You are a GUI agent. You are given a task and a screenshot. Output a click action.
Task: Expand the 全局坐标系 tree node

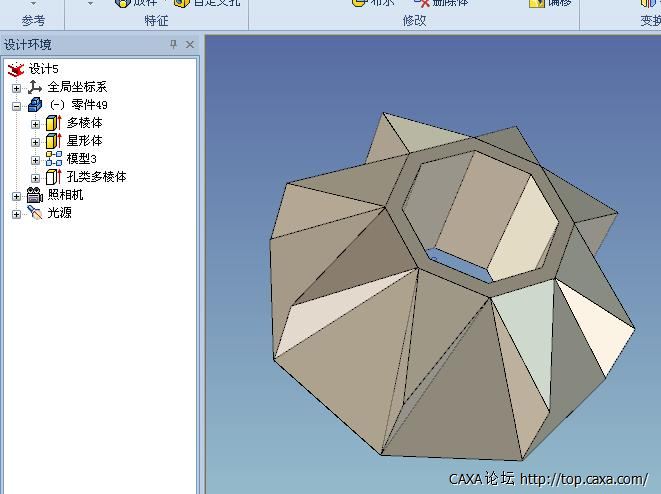[x=16, y=88]
